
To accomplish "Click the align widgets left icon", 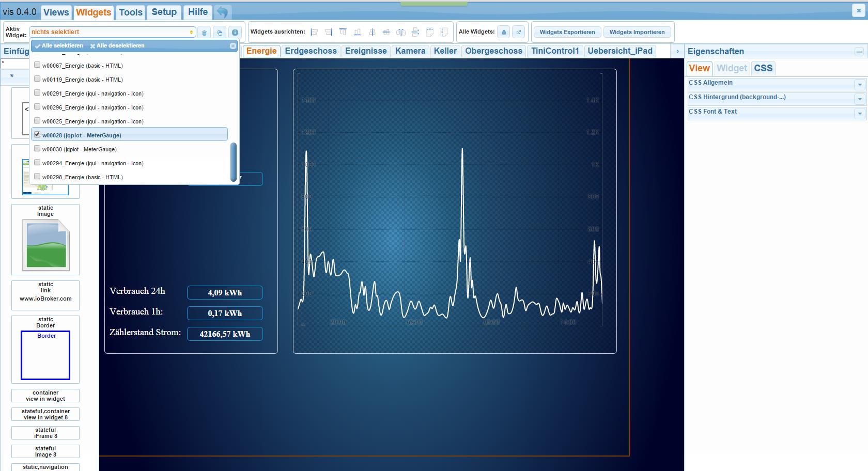I will point(314,32).
